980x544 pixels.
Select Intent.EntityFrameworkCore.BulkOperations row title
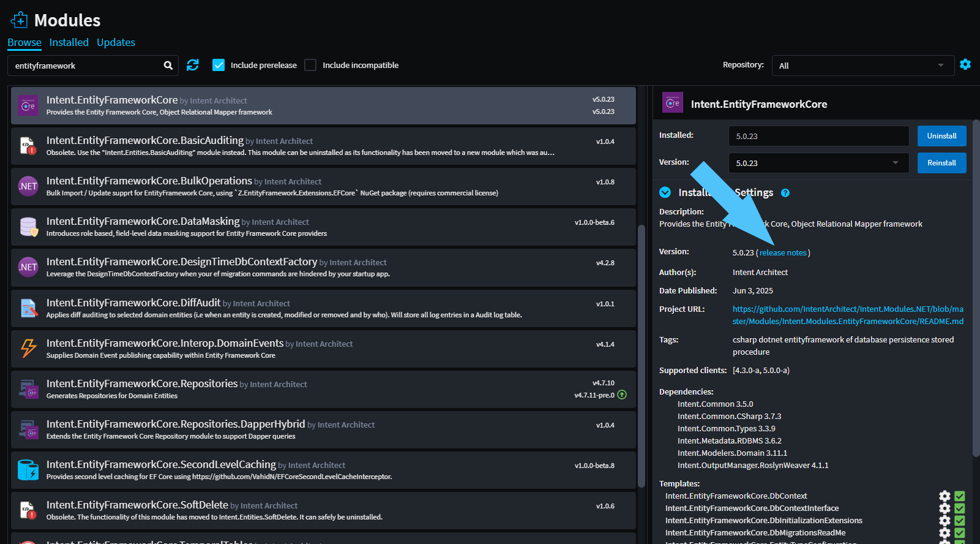149,181
